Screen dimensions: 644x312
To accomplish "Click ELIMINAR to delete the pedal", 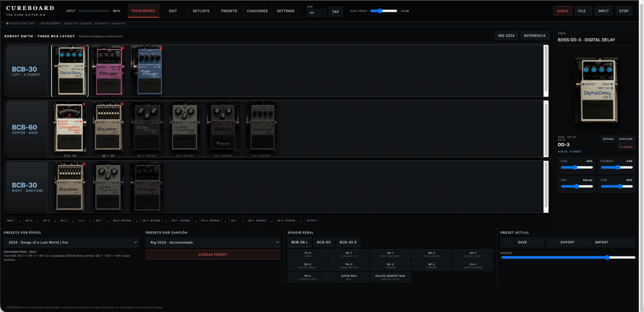I will [626, 147].
